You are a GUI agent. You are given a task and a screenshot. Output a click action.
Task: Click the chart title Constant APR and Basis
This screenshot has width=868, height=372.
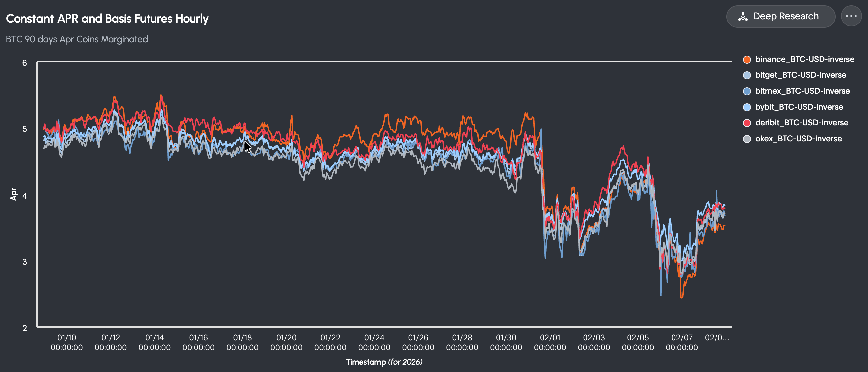[107, 19]
